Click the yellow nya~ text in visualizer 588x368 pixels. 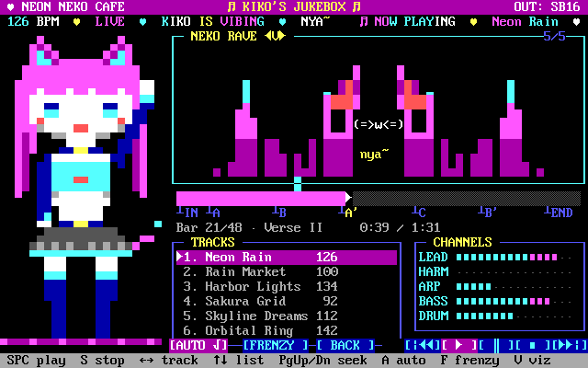375,154
